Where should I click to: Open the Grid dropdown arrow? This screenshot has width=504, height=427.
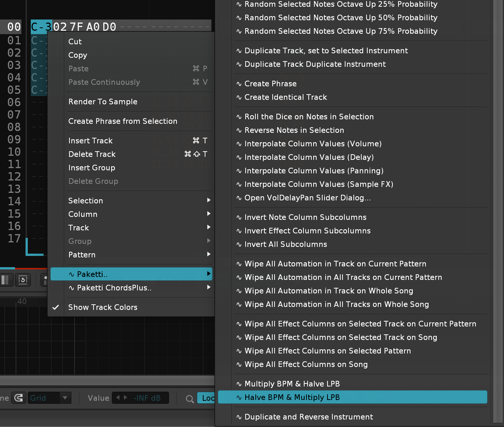point(65,398)
